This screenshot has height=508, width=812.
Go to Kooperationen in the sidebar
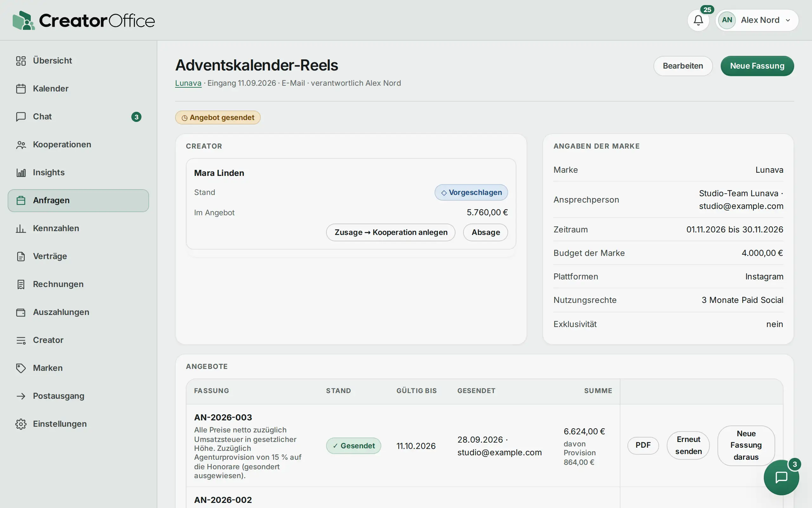pyautogui.click(x=78, y=144)
